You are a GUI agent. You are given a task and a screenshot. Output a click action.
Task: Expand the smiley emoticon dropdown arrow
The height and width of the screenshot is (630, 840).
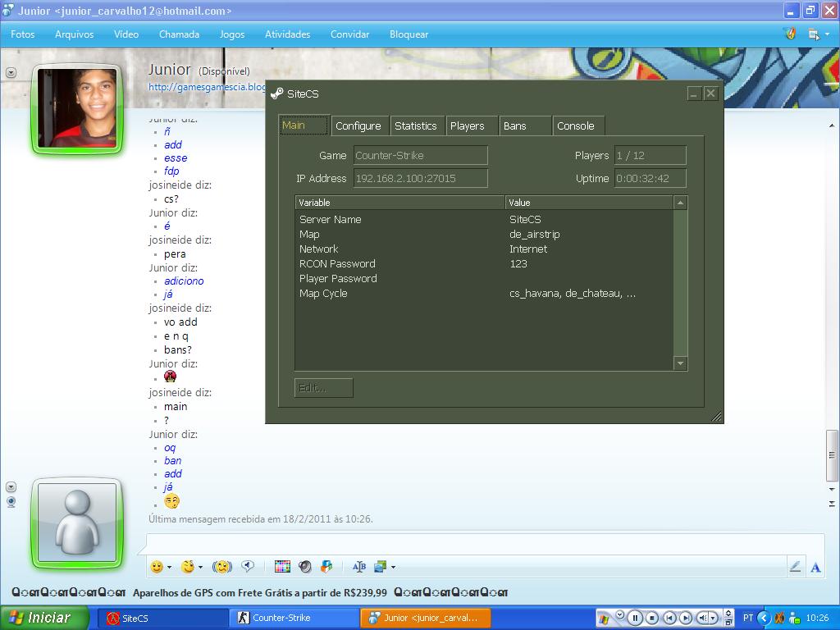coord(169,567)
